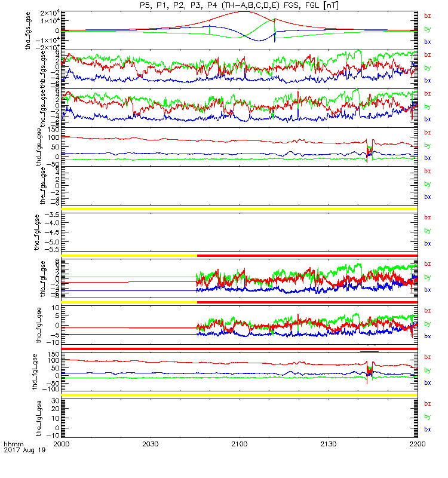The height and width of the screenshot is (478, 448).
Task: Click the 2×10⁴ tick of tha_fgs_gse panel
Action: click(50, 13)
